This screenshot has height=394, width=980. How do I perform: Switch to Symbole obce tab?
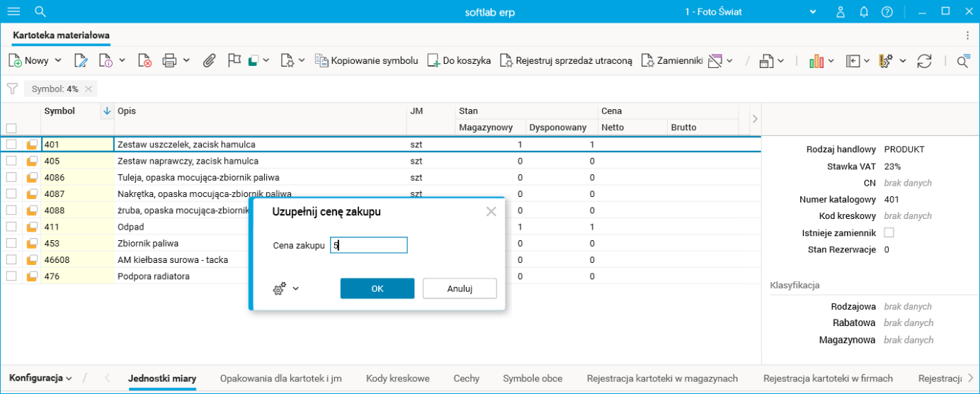532,378
